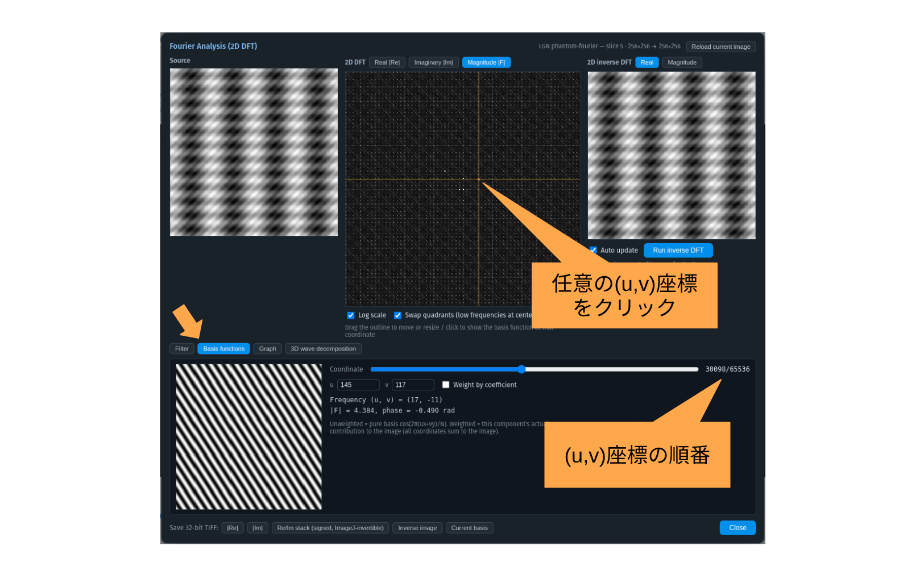Click the Frequency (u, v) = (17, -11) text
The image size is (924, 575).
pyautogui.click(x=386, y=400)
